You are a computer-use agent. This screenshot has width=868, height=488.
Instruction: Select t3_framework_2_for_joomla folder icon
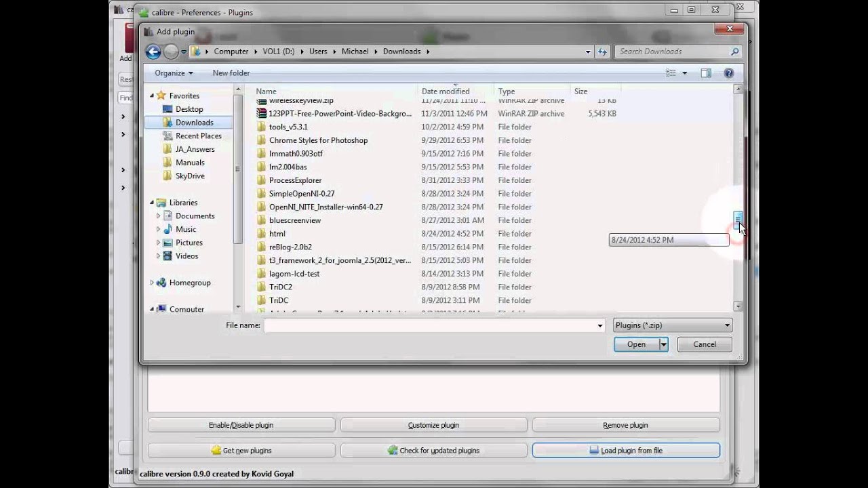point(262,260)
